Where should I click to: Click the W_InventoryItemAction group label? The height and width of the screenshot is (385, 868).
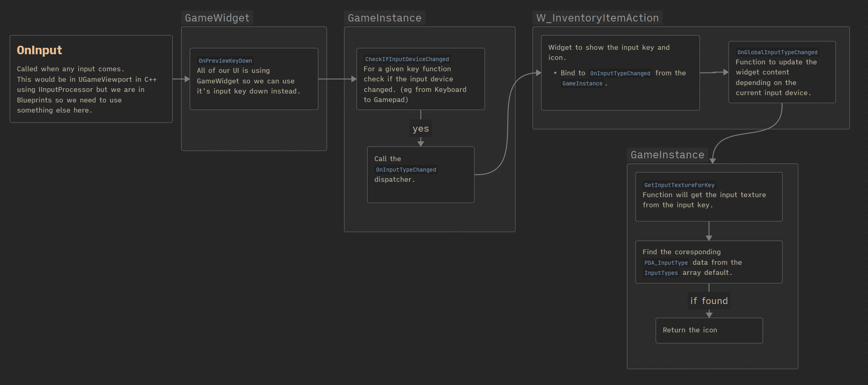coord(597,18)
